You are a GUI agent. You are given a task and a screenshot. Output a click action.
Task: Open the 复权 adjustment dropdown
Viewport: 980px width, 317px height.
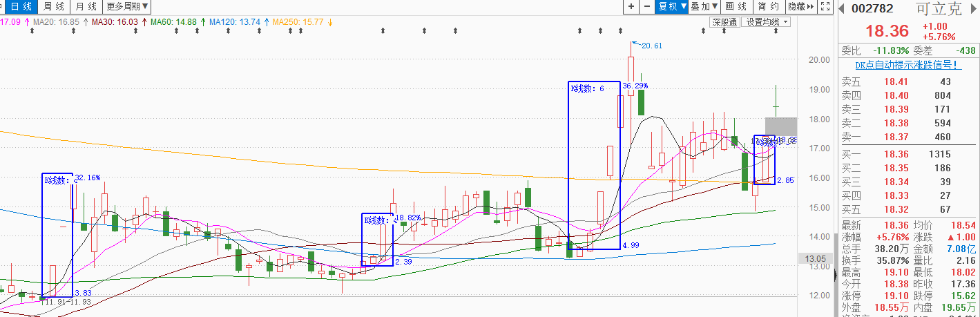(672, 7)
